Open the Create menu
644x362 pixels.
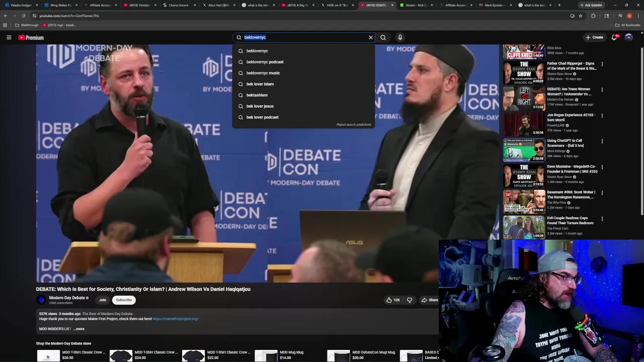pos(594,37)
